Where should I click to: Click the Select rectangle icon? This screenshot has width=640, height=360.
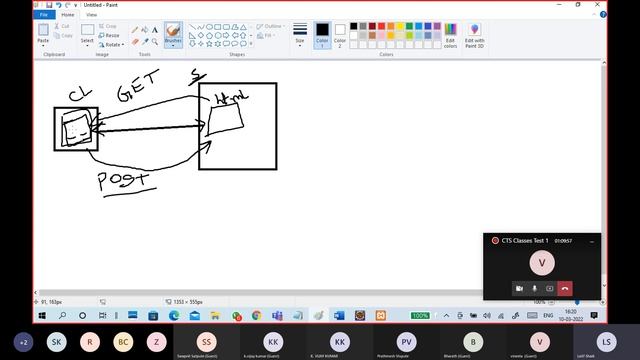pos(87,30)
